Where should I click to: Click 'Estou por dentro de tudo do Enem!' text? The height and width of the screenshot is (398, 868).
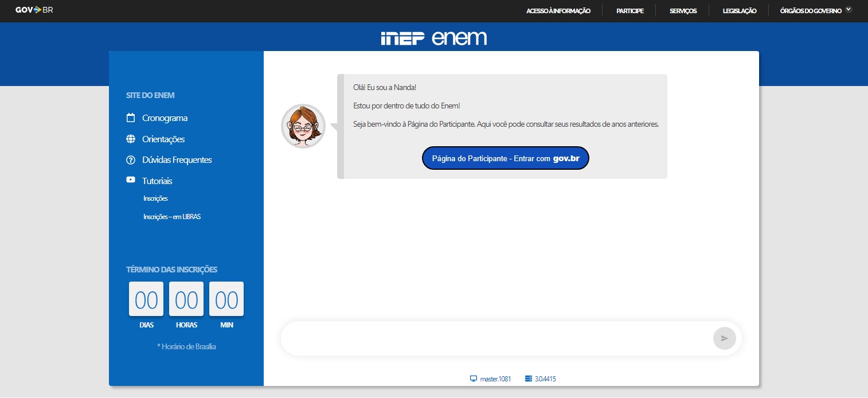point(407,106)
